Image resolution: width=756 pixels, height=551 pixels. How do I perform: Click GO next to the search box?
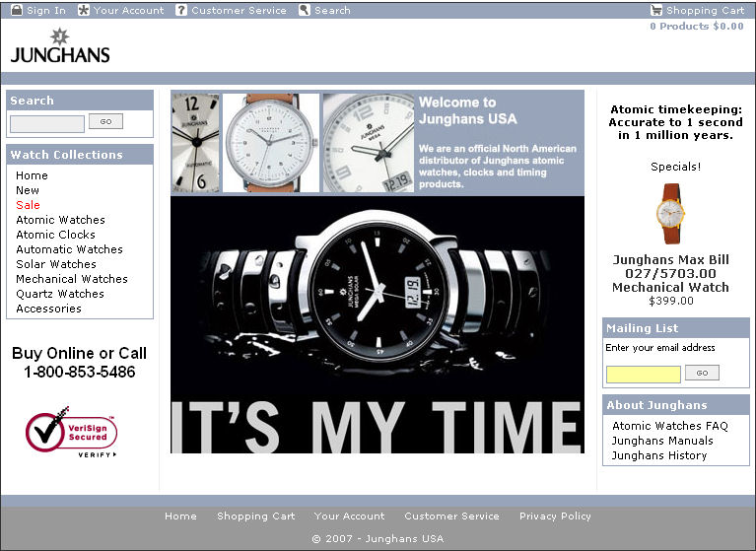105,121
